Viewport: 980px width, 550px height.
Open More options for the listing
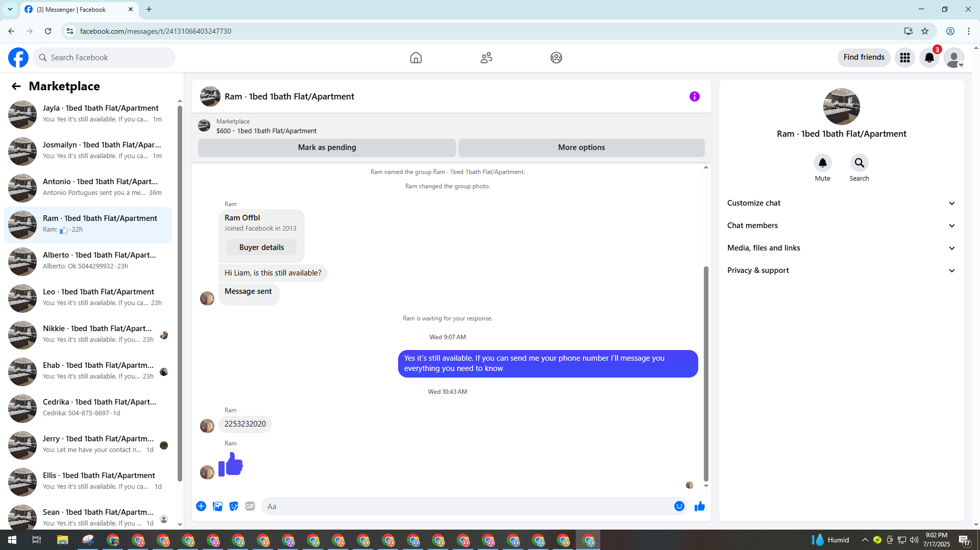click(x=581, y=147)
